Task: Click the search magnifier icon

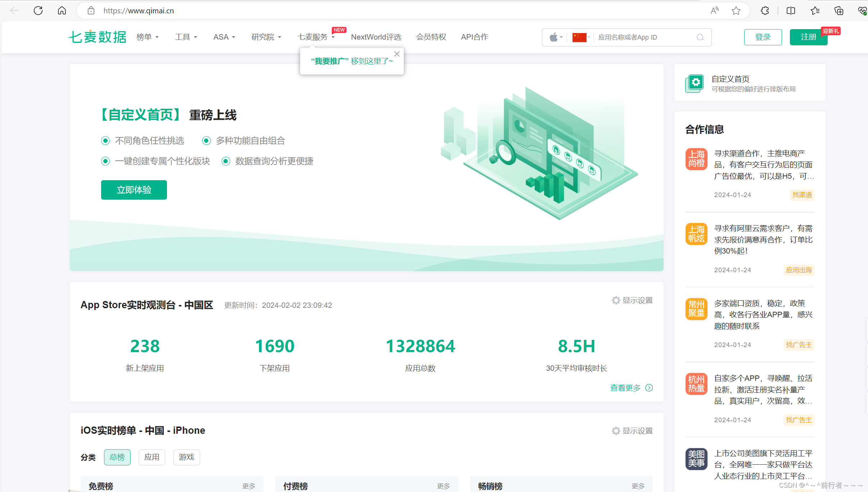Action: click(x=700, y=37)
